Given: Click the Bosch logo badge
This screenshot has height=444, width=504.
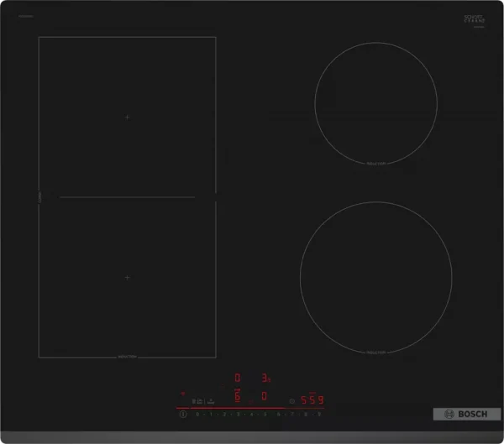Looking at the screenshot, I should click(x=467, y=414).
